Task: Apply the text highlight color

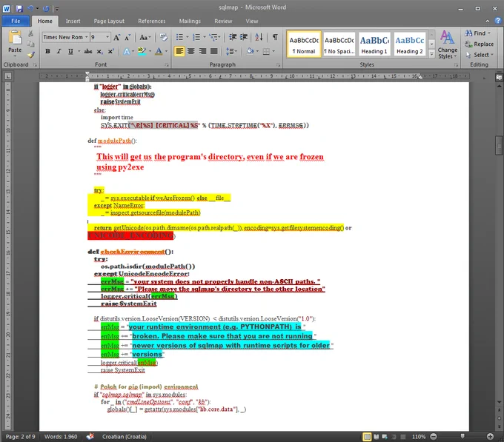Action: coord(142,51)
